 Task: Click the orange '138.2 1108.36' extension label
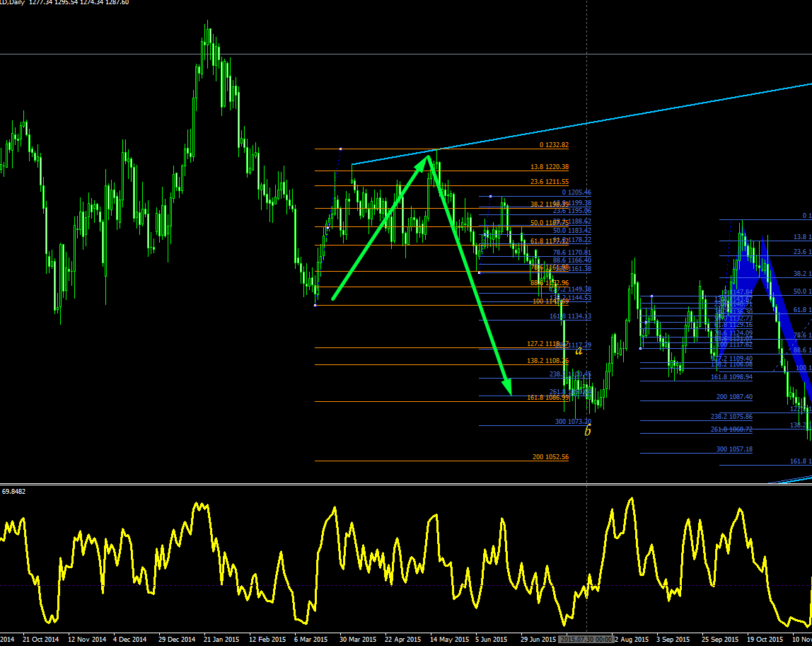tap(547, 361)
